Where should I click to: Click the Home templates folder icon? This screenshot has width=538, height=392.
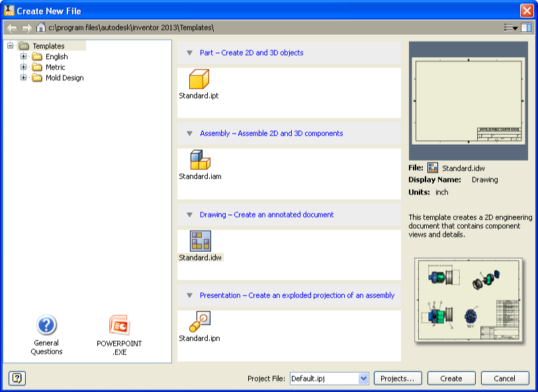coord(41,28)
